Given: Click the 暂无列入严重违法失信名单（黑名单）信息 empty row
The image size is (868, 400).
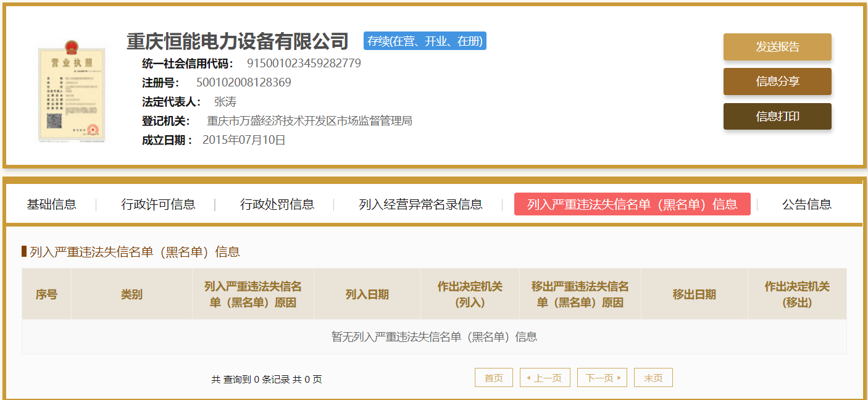Looking at the screenshot, I should (434, 337).
